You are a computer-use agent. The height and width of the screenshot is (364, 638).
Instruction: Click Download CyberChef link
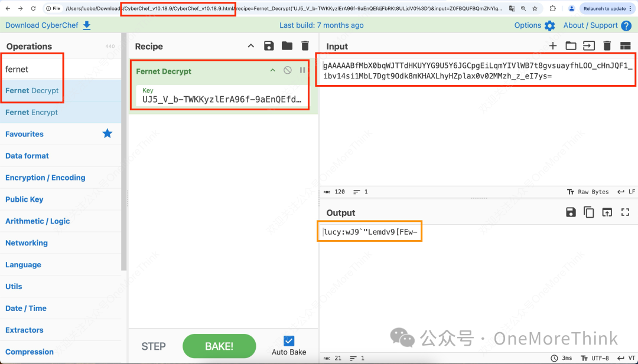pyautogui.click(x=48, y=25)
